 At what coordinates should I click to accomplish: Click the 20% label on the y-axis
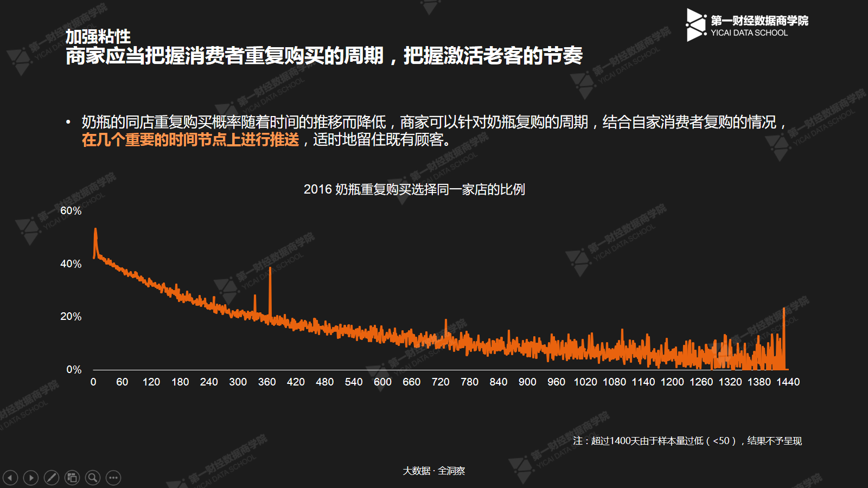(x=71, y=317)
